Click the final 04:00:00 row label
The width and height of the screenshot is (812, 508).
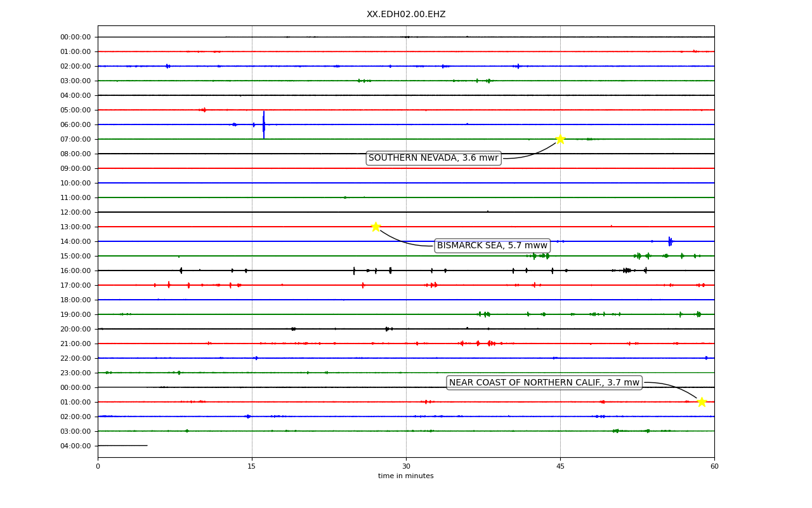(75, 446)
